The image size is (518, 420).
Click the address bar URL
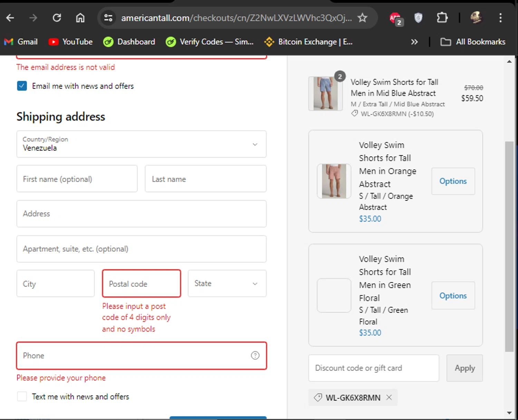point(236,18)
